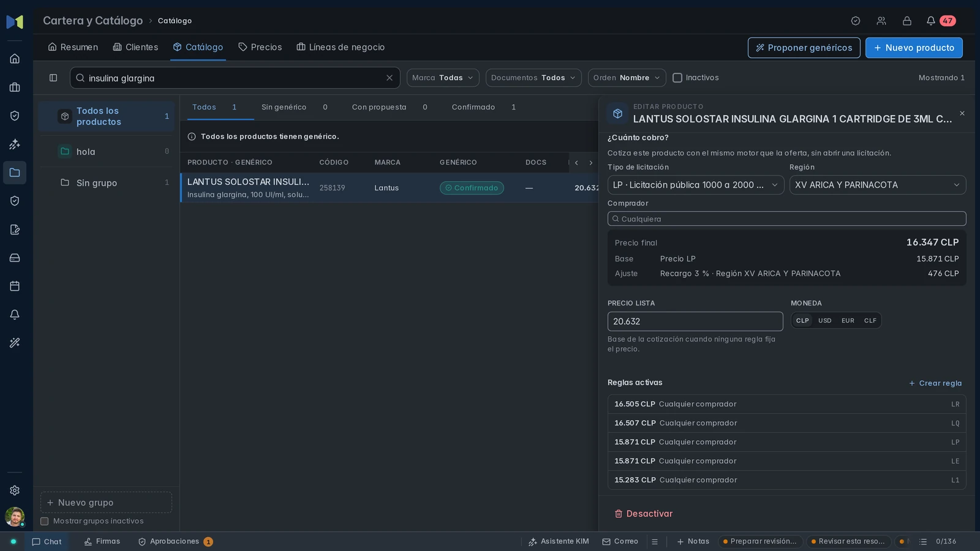Switch to the Clientes tab
The image size is (980, 551).
coord(135,47)
